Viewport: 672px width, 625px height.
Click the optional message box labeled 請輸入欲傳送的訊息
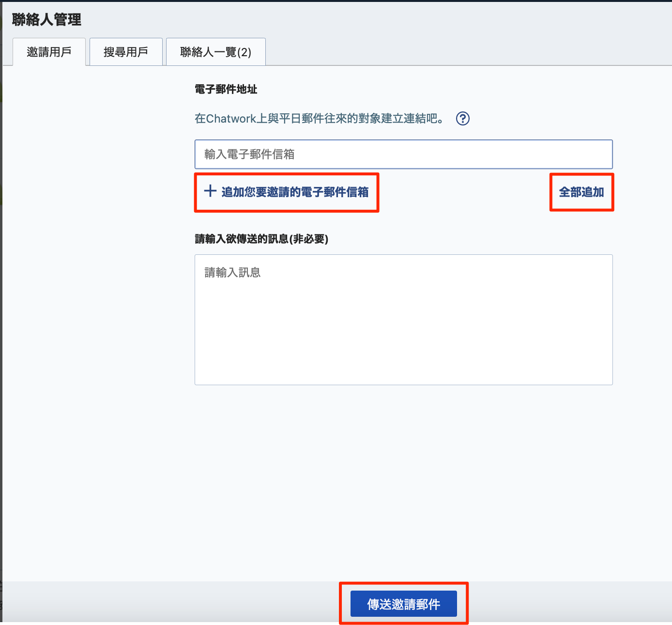click(404, 320)
